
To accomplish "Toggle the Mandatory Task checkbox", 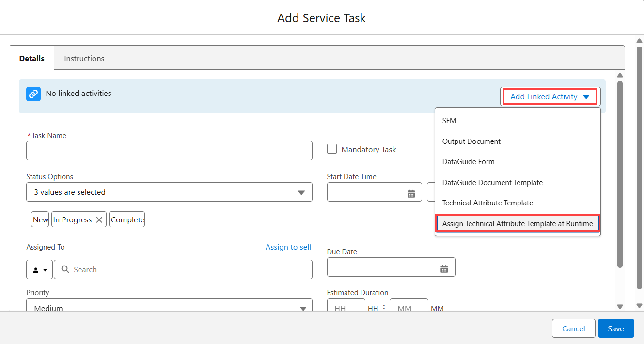I will 332,149.
